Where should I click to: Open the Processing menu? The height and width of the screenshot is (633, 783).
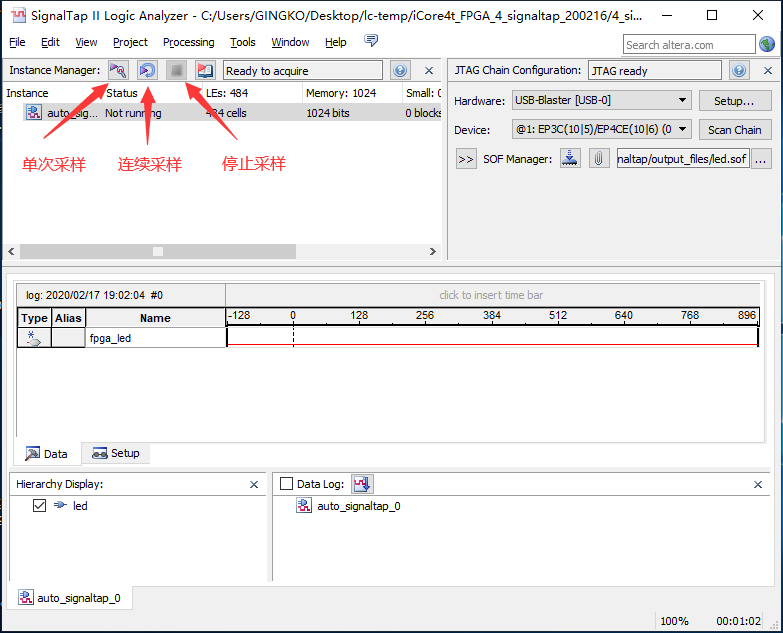pyautogui.click(x=188, y=42)
